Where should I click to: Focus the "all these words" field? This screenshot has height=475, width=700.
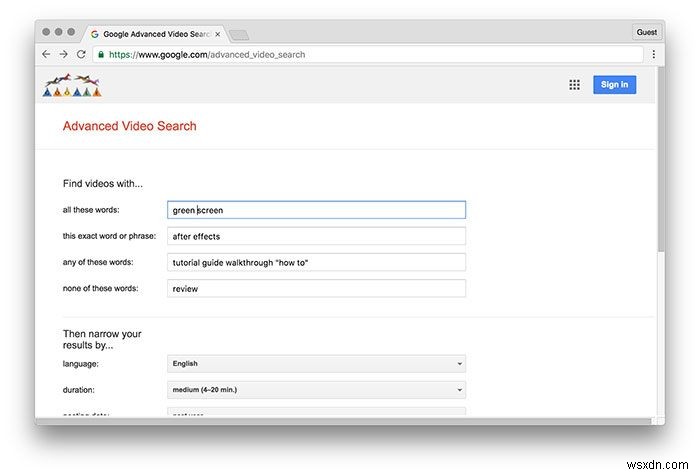pyautogui.click(x=316, y=210)
